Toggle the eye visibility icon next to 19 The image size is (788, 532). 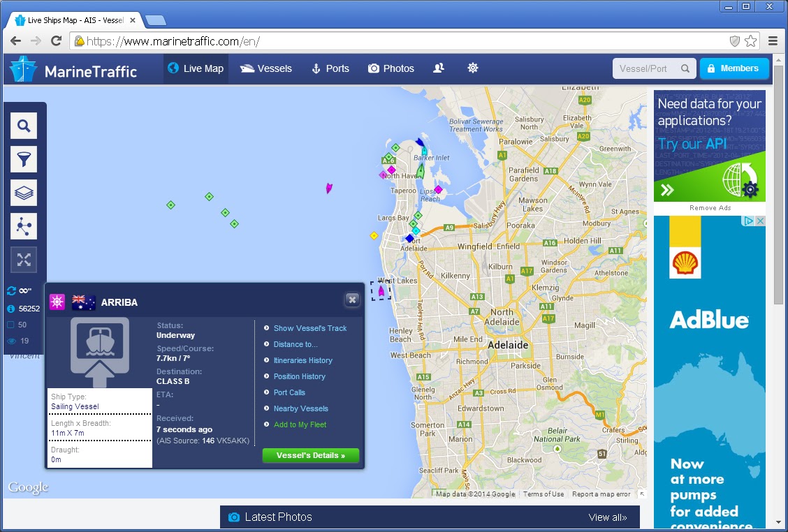pyautogui.click(x=11, y=341)
